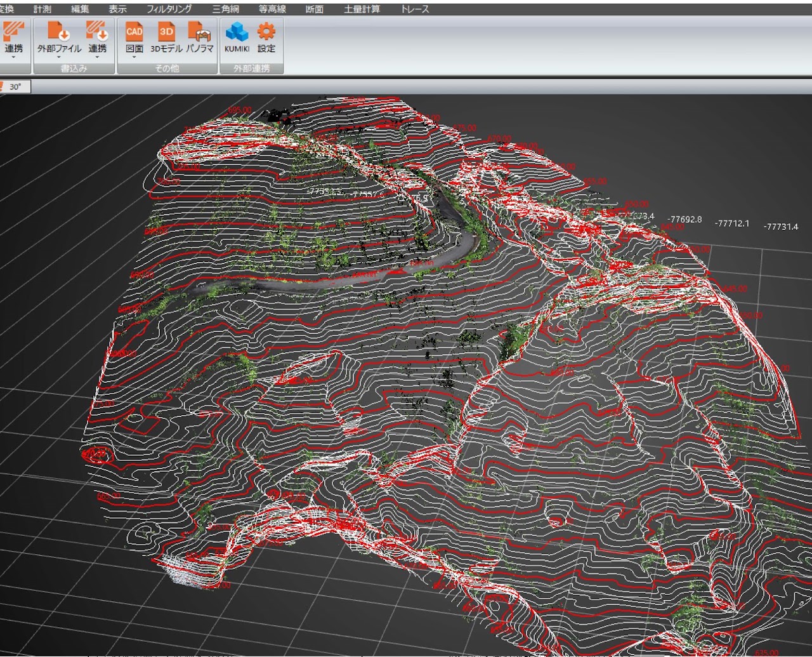
Task: Click the 連携 icon in 書込み group
Action: pyautogui.click(x=97, y=32)
